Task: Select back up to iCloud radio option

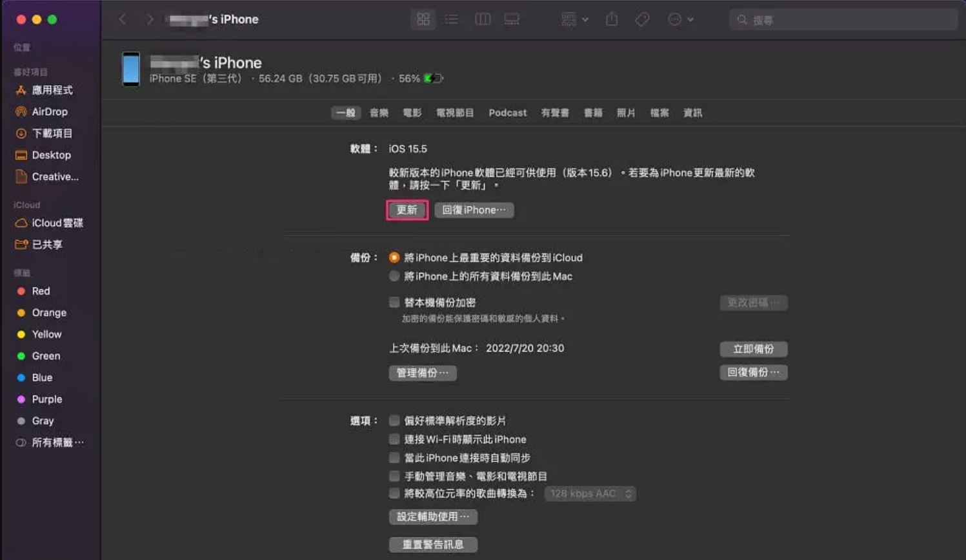Action: pos(394,257)
